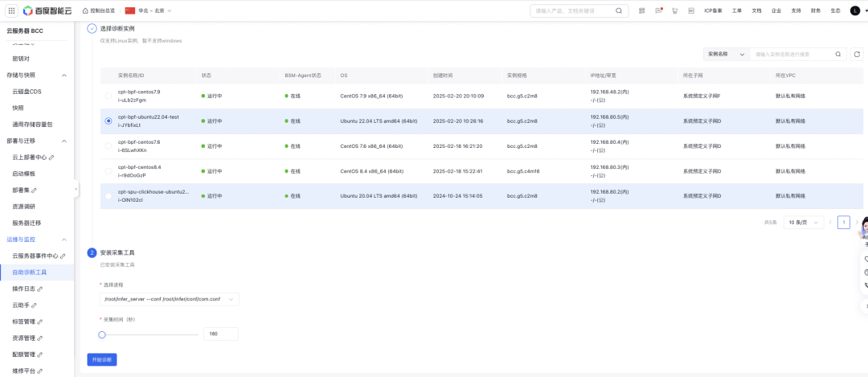Click external link icon beside 云服务器事件中心
The width and height of the screenshot is (868, 377).
[63, 256]
